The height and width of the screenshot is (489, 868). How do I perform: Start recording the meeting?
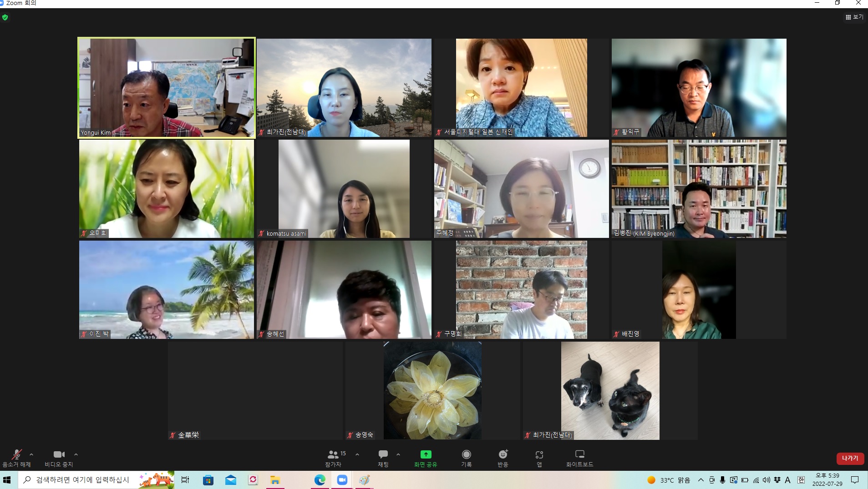pos(466,458)
